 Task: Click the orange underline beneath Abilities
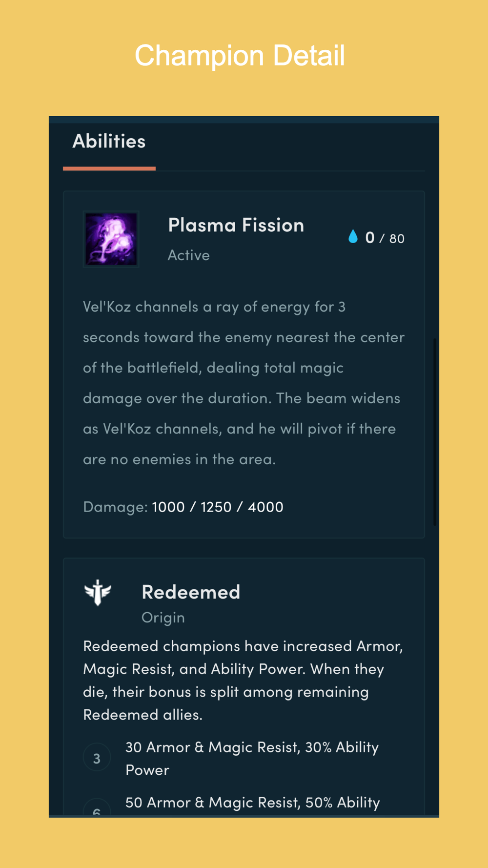109,168
